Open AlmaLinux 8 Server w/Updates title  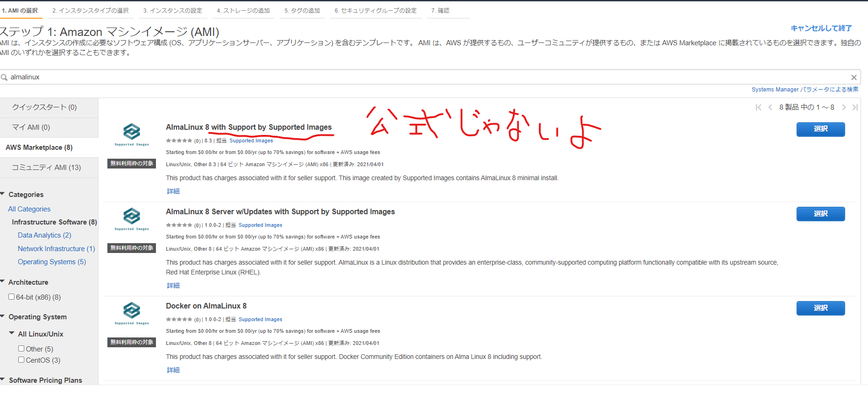pyautogui.click(x=280, y=211)
